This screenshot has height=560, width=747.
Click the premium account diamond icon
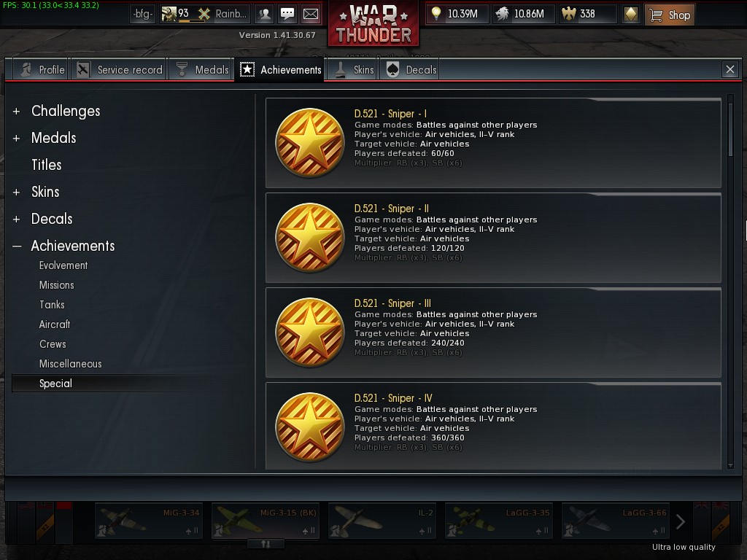coord(631,14)
